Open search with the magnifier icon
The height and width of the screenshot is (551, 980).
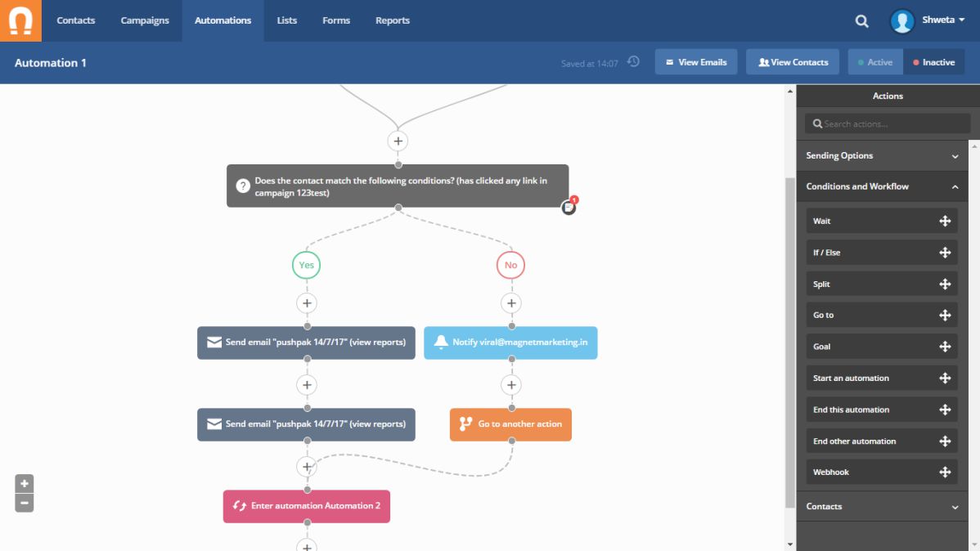coord(861,21)
